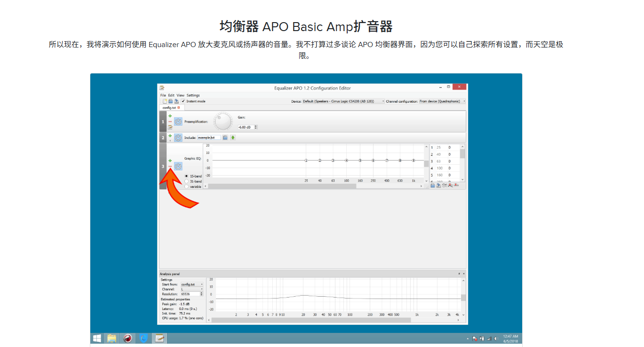Open the View menu
644x347 pixels.
point(181,95)
